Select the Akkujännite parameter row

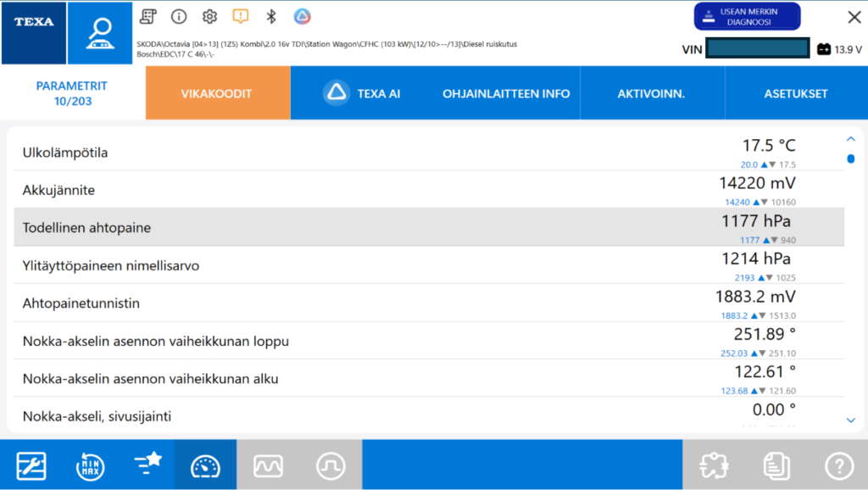pos(429,189)
